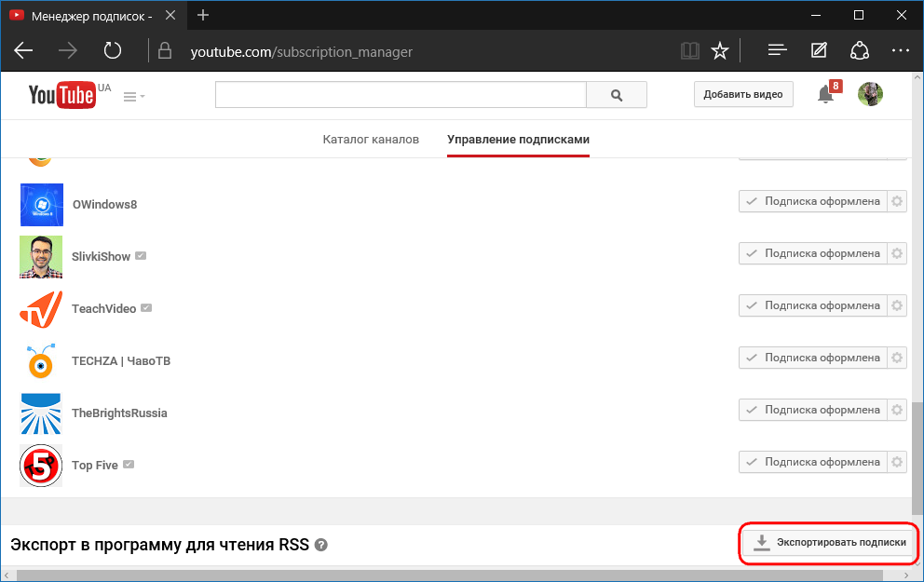The width and height of the screenshot is (924, 582).
Task: Click SlivkiShow verified badge
Action: [141, 256]
